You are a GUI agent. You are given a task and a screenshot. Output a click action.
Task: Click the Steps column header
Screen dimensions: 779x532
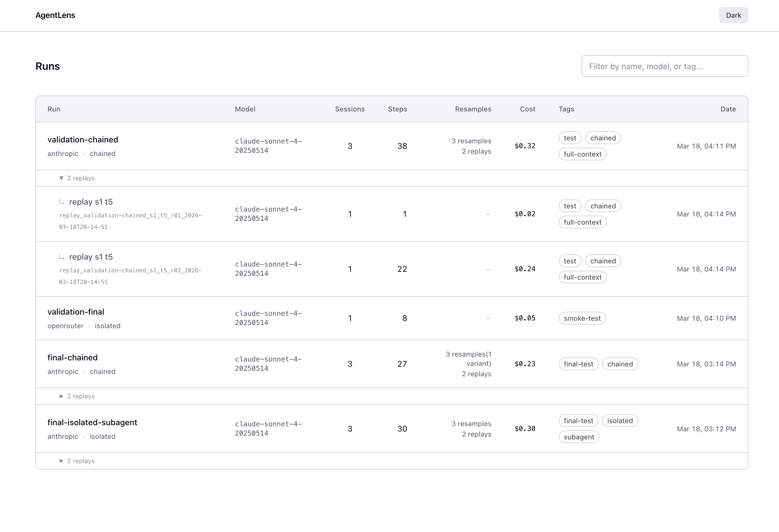[x=397, y=109]
